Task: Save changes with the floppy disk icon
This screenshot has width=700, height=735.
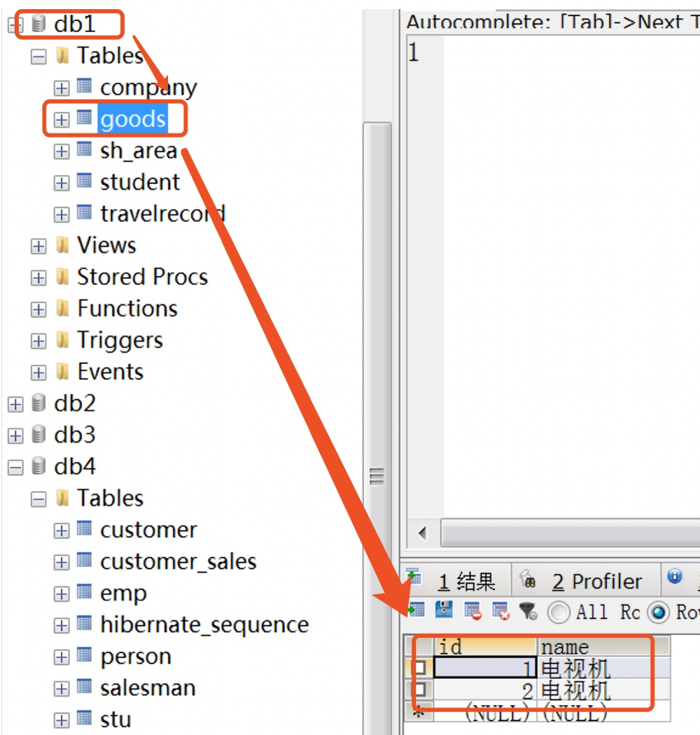Action: point(444,610)
